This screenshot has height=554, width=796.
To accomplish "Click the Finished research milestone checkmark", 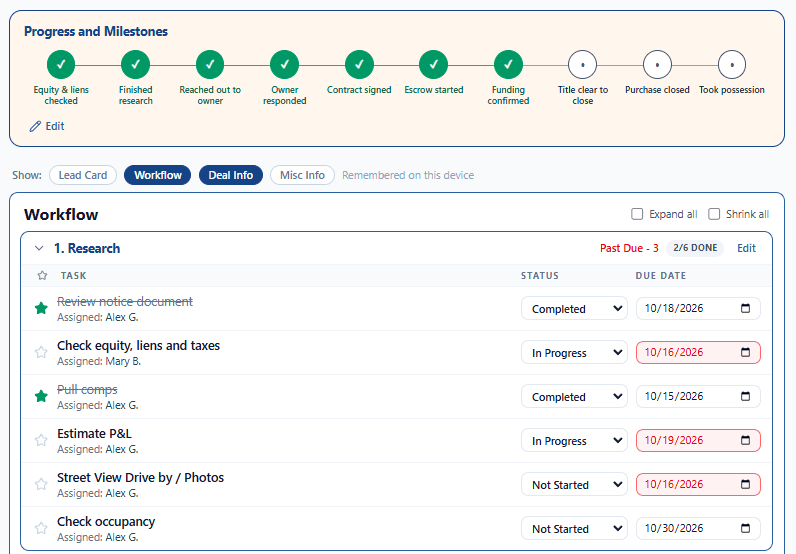I will (x=136, y=64).
